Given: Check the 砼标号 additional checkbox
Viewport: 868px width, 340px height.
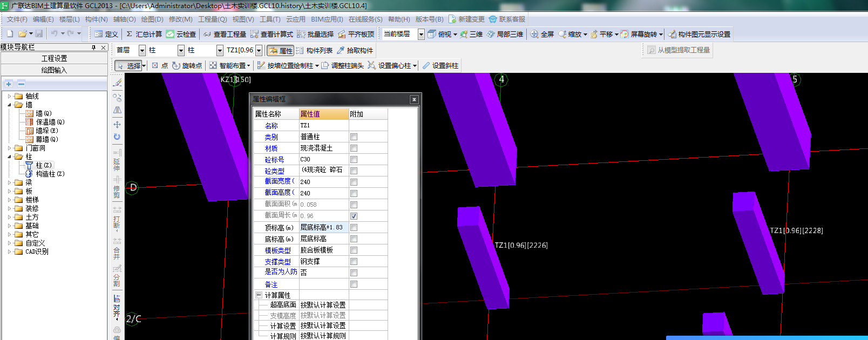Looking at the screenshot, I should point(354,160).
